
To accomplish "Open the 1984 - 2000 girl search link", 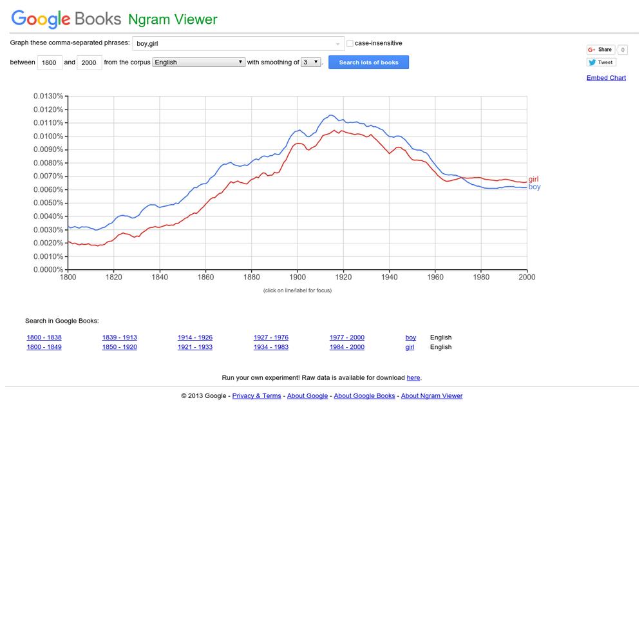I will [346, 347].
